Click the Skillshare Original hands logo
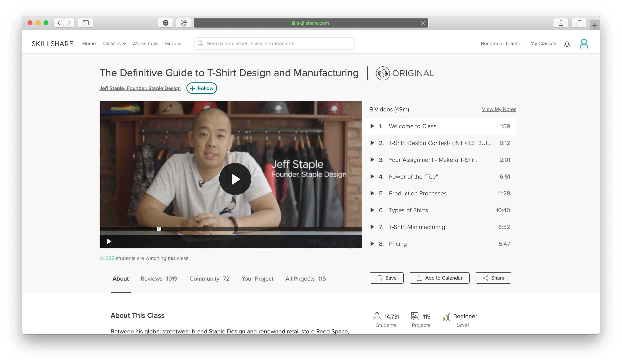 pos(383,73)
